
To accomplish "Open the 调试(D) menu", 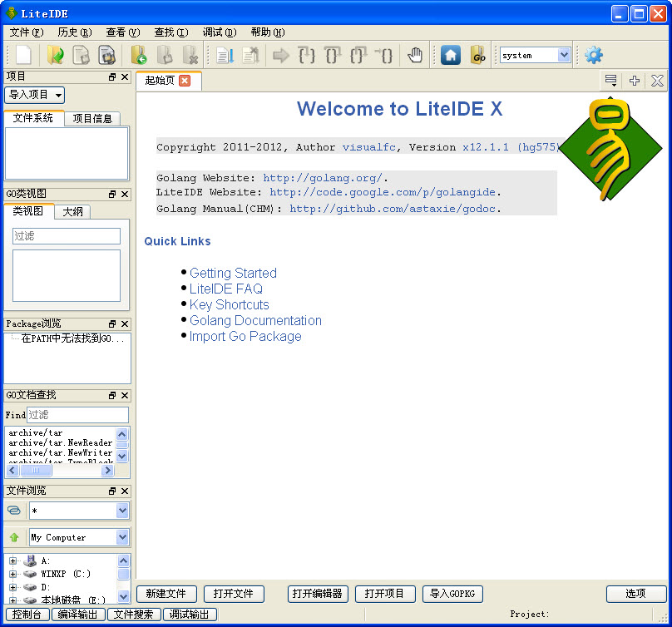I will 220,32.
